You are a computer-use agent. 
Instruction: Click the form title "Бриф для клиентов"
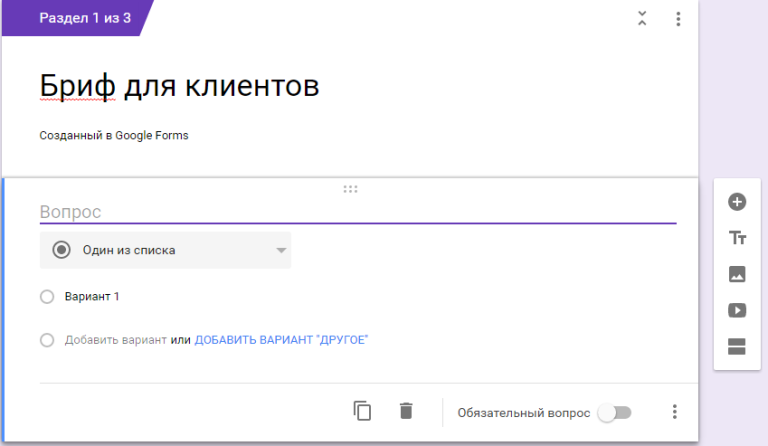[x=180, y=86]
